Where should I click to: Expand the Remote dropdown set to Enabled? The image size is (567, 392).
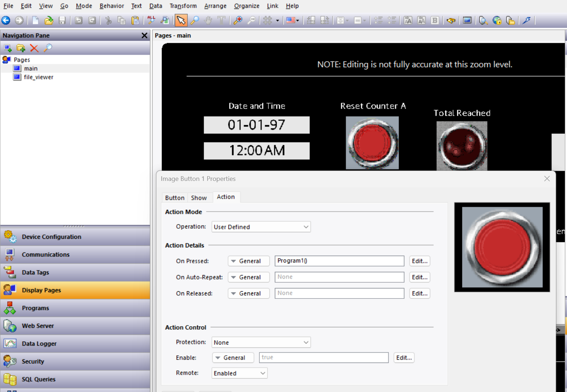pyautogui.click(x=239, y=373)
